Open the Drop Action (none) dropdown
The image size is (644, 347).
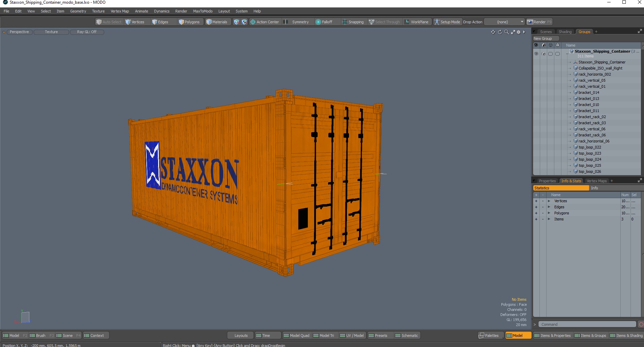504,22
